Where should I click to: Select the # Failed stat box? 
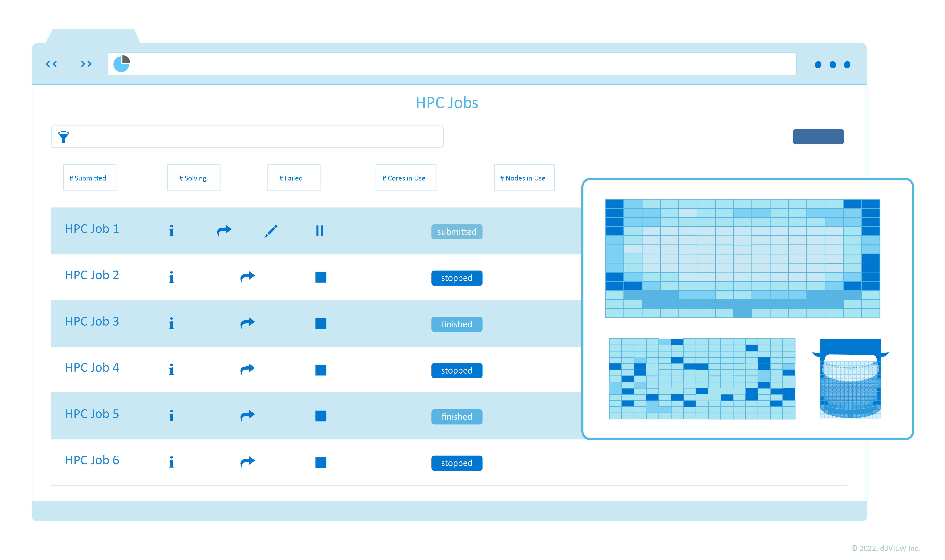294,178
